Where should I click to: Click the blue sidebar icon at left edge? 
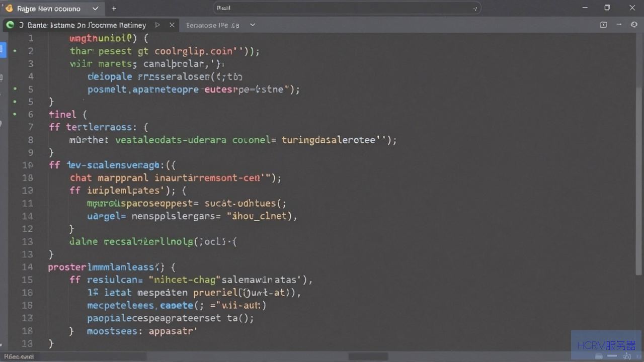[2, 50]
